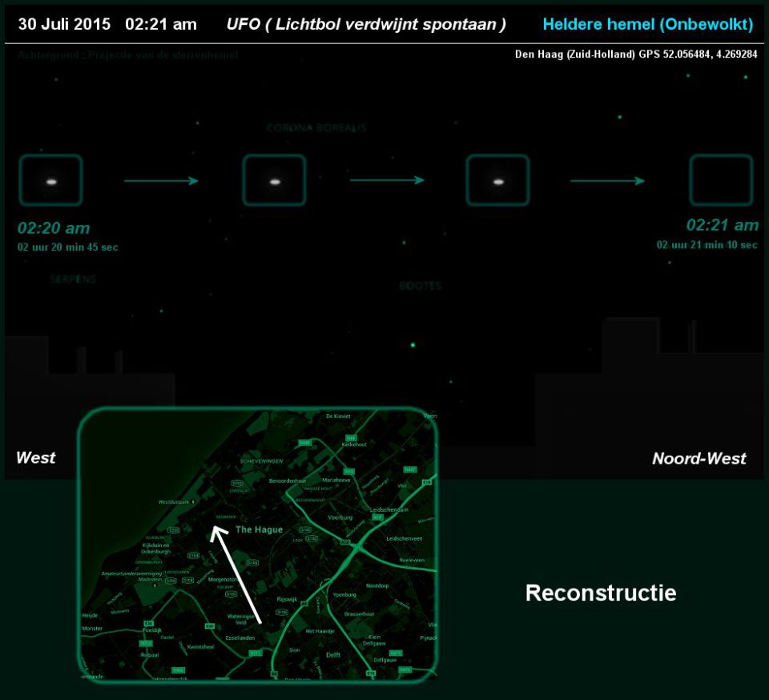Viewport: 769px width, 700px height.
Task: Click the arrow pointing to the empty frame
Action: [x=607, y=181]
